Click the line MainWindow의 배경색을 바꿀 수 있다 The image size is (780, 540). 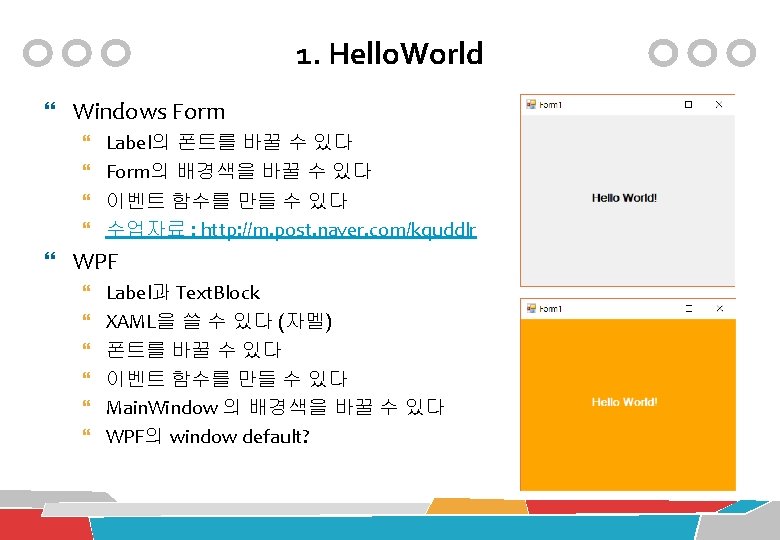click(x=275, y=407)
